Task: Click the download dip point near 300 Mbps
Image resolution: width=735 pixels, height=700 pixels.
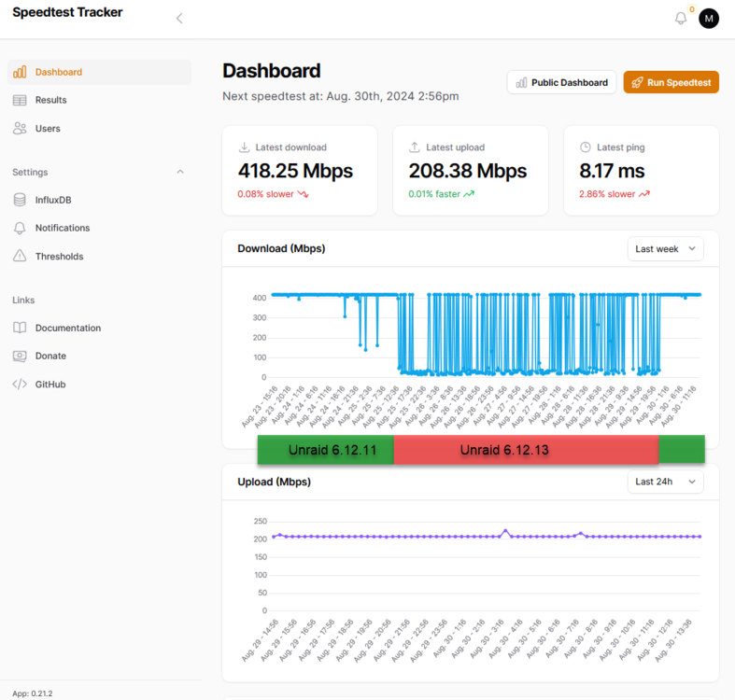Action: click(345, 316)
